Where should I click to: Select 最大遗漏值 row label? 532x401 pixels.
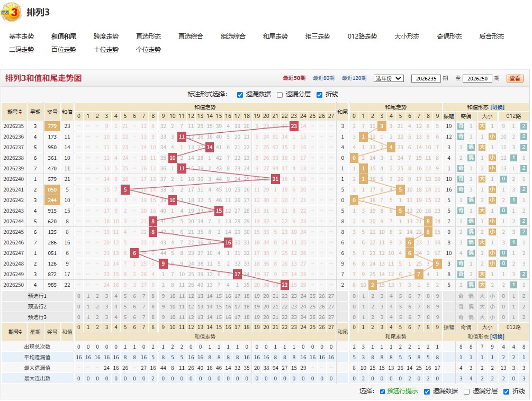pos(37,368)
